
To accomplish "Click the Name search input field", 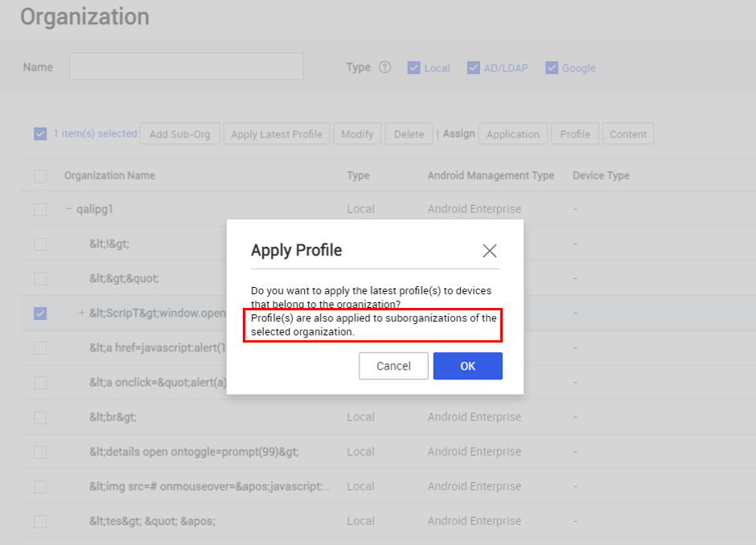I will tap(185, 66).
